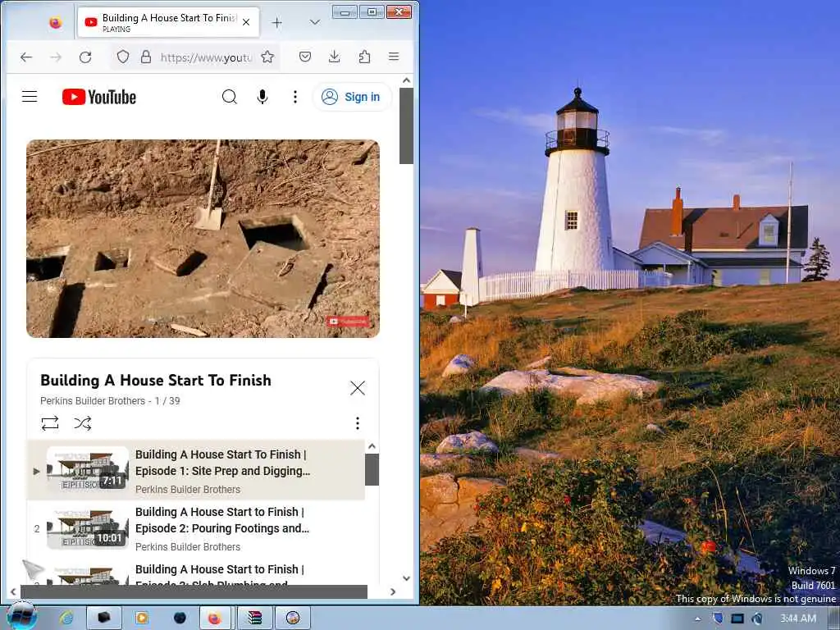Go forward with the Firefox forward arrow
This screenshot has height=630, width=840.
(x=56, y=57)
